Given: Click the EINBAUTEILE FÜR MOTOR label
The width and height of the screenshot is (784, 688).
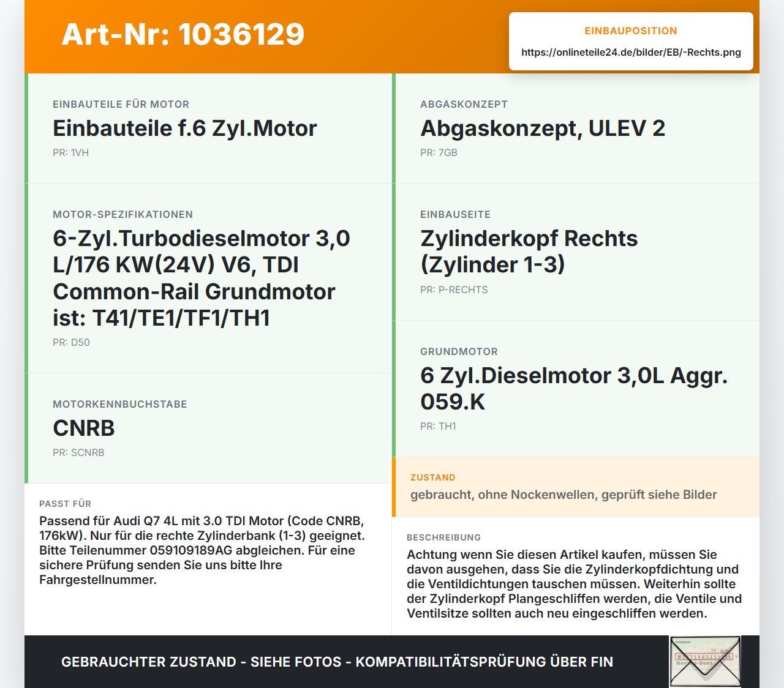Looking at the screenshot, I should click(x=121, y=104).
